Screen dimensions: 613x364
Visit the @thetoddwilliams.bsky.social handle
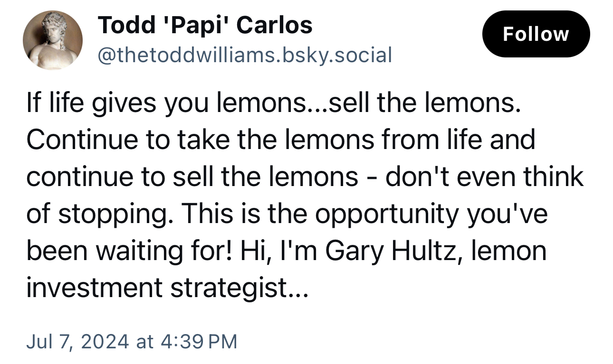[x=245, y=55]
